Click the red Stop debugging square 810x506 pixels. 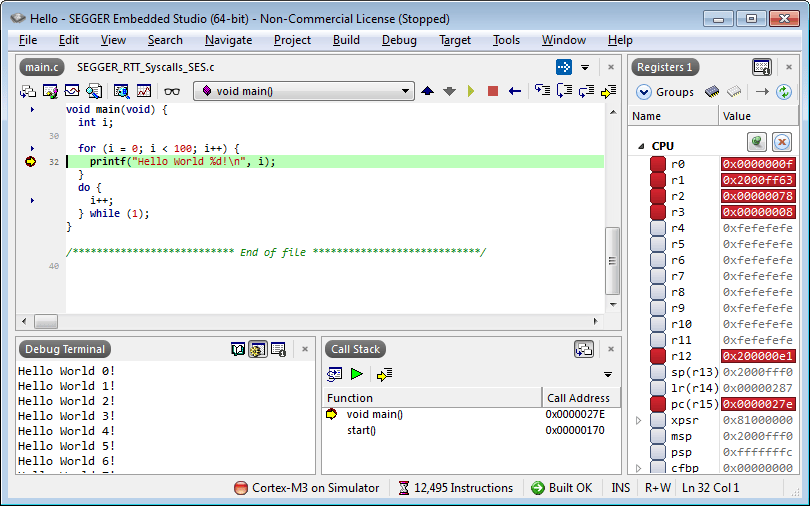click(493, 91)
